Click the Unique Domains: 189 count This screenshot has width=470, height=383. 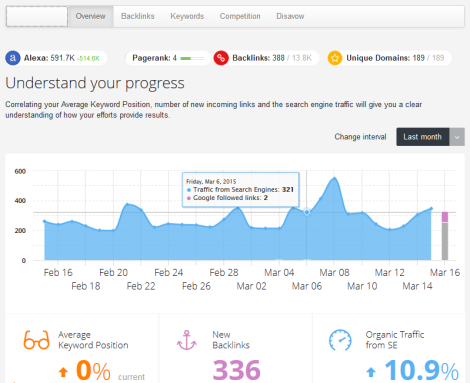click(x=385, y=58)
